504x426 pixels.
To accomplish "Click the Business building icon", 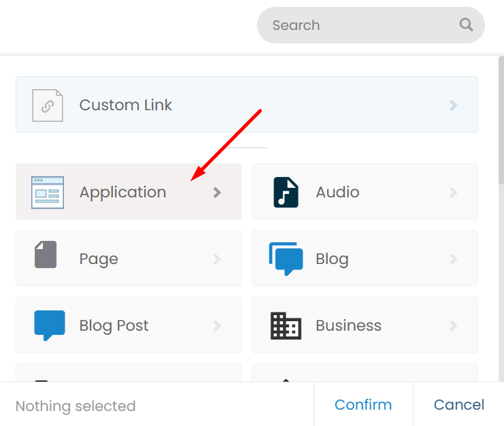I will [286, 326].
